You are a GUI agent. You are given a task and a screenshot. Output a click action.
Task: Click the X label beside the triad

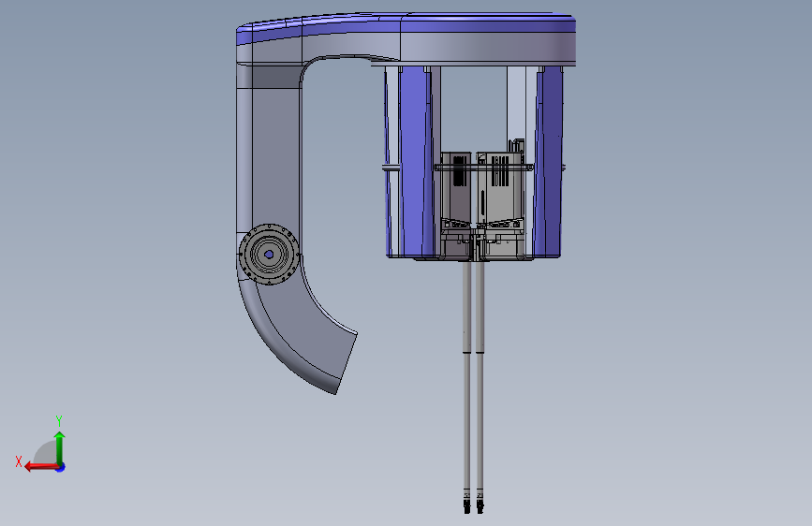19,461
